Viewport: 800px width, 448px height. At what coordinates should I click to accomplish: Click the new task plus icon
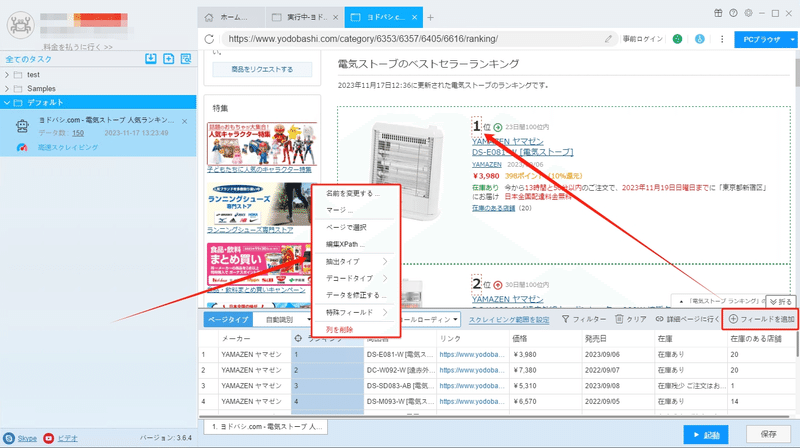(x=168, y=59)
